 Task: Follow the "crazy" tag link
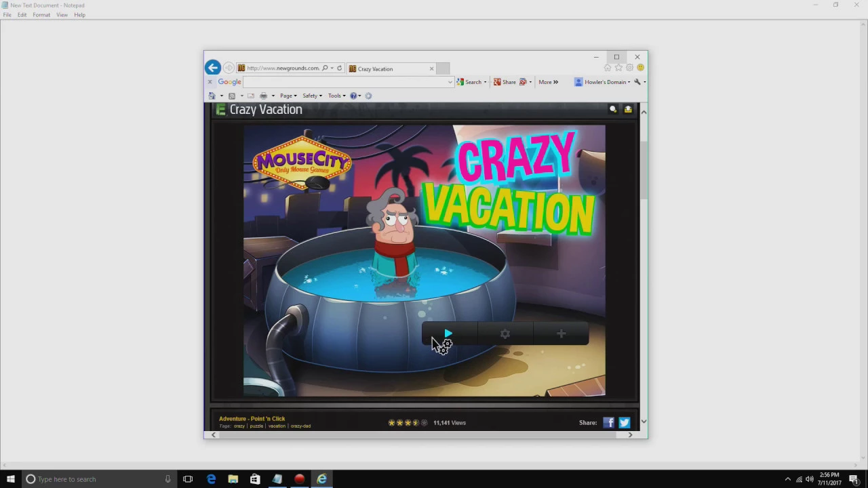pos(239,426)
